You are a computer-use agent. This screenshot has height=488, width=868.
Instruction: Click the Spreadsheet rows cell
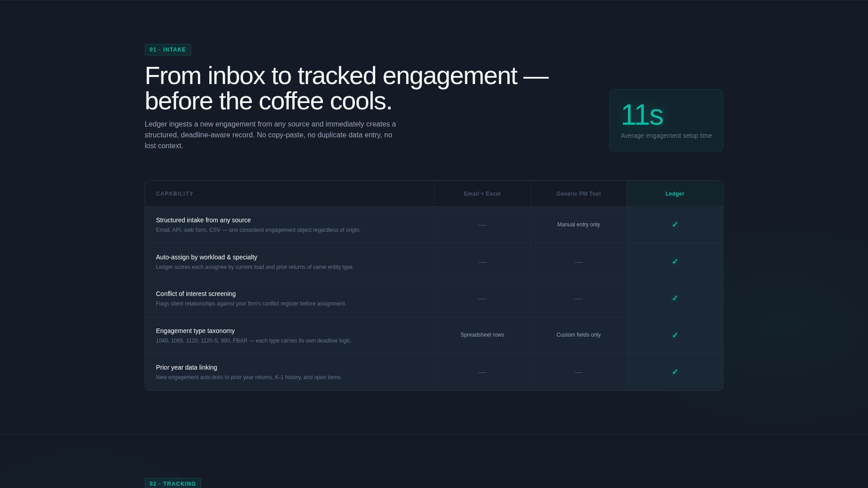(x=482, y=335)
